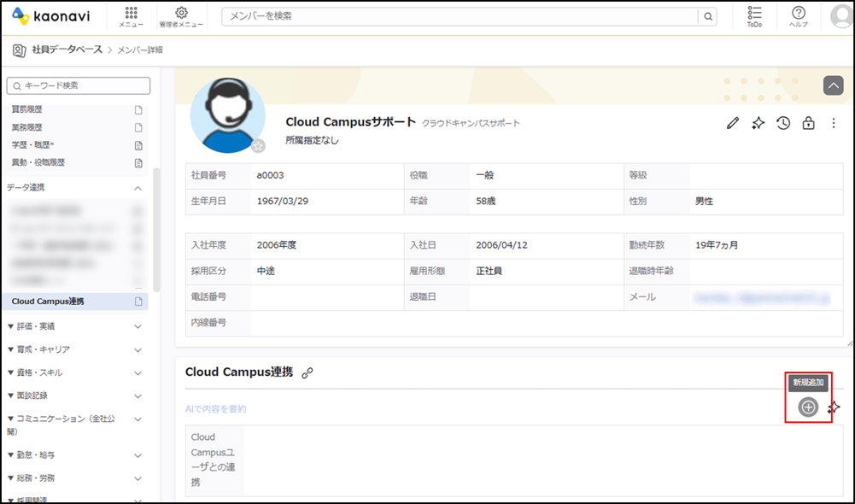
Task: Click the lock icon on profile header
Action: (x=808, y=123)
